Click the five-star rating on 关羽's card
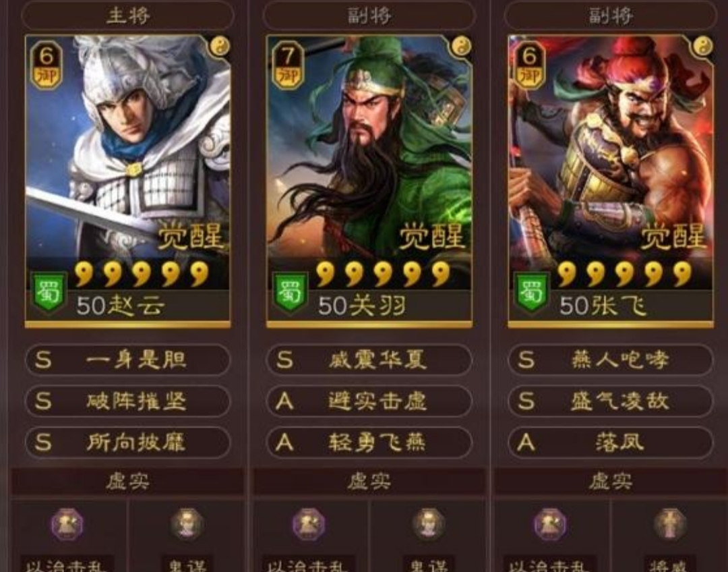Viewport: 728px width, 572px height. coord(384,274)
